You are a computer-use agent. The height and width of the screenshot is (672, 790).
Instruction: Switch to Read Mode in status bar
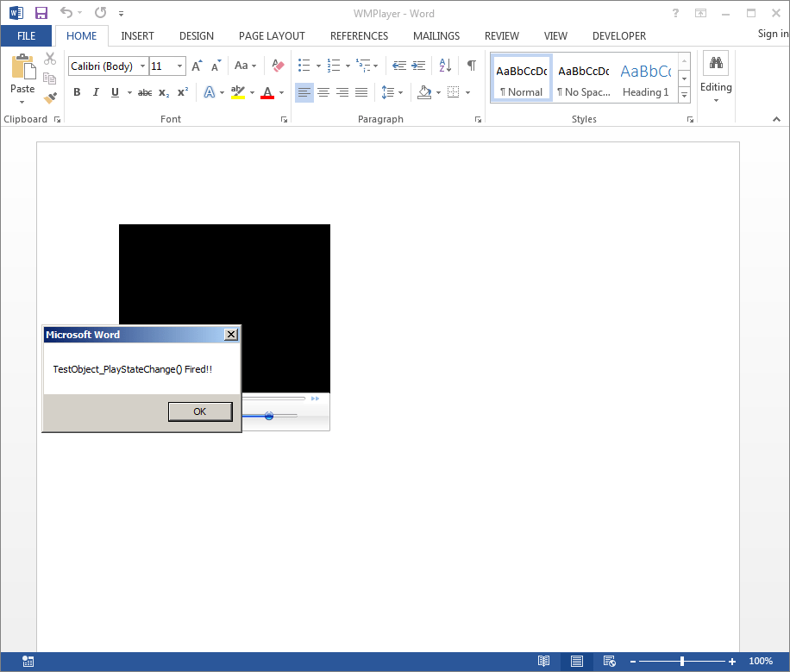click(543, 660)
